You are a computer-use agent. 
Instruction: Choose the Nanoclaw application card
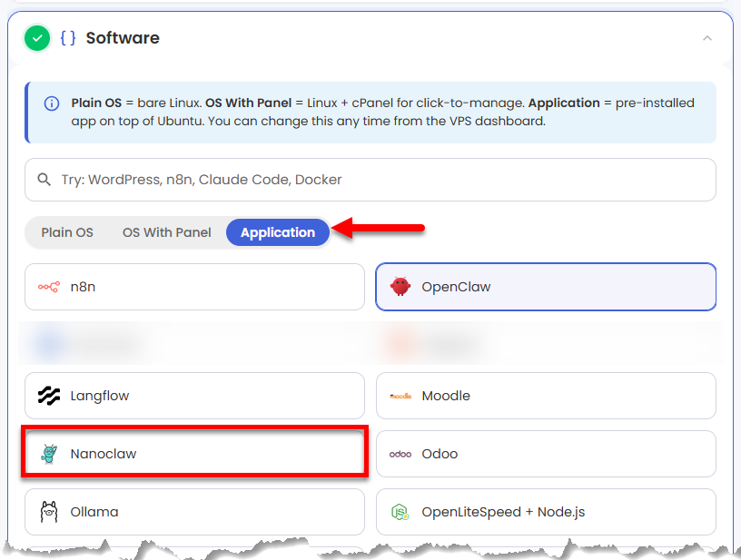(194, 454)
